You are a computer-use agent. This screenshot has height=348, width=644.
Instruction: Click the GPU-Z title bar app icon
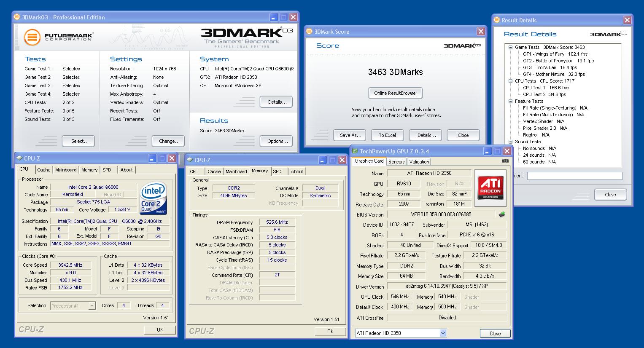(355, 151)
